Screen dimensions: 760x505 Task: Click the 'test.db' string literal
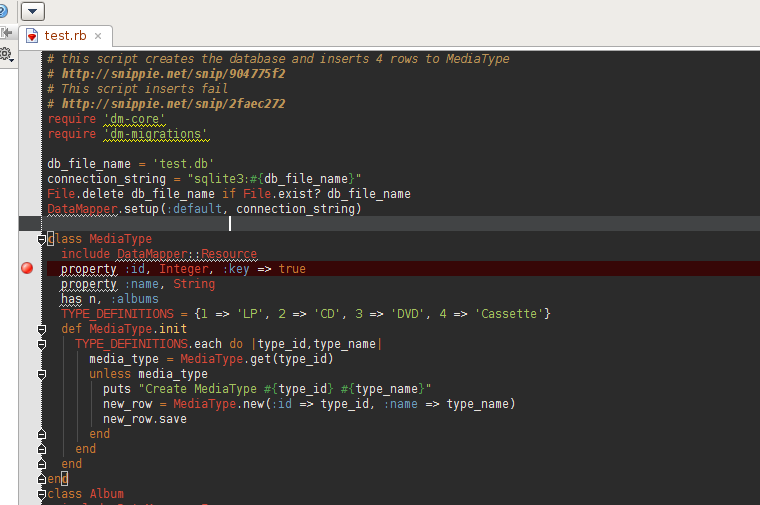(183, 164)
